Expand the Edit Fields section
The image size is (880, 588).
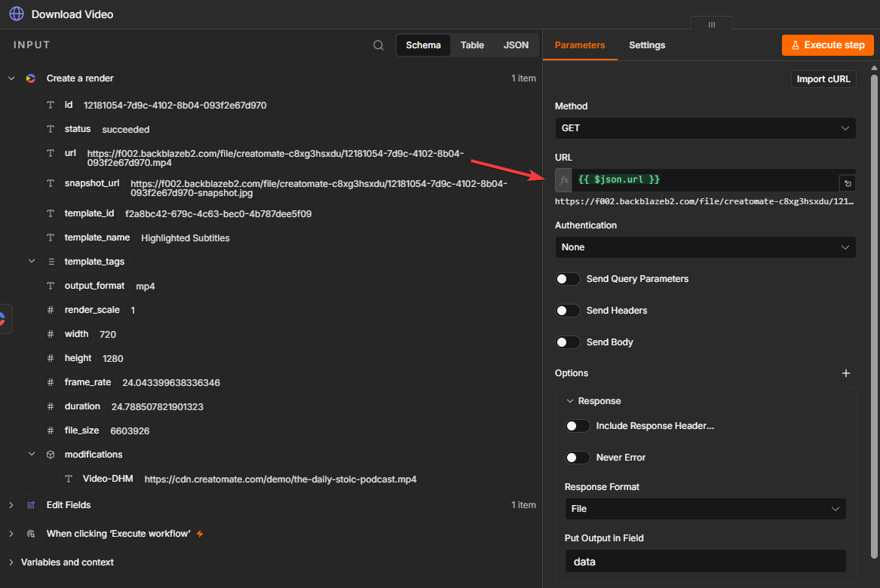point(11,505)
